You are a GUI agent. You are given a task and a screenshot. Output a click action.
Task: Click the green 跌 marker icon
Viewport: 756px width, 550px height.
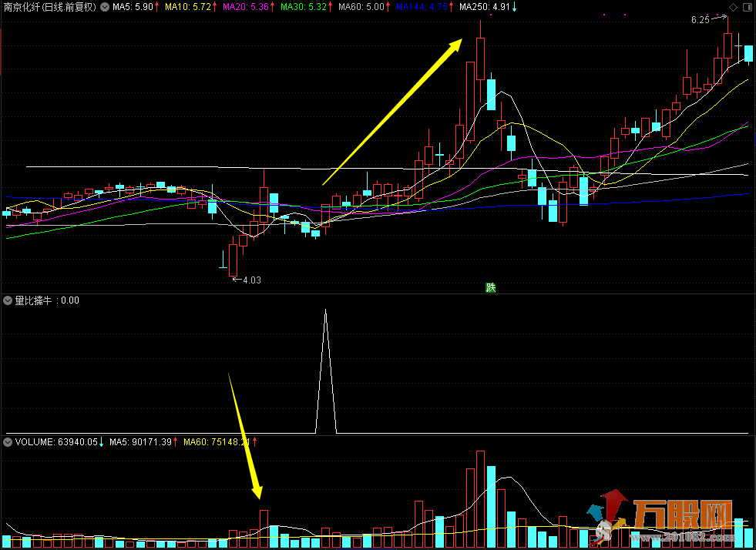[x=490, y=287]
